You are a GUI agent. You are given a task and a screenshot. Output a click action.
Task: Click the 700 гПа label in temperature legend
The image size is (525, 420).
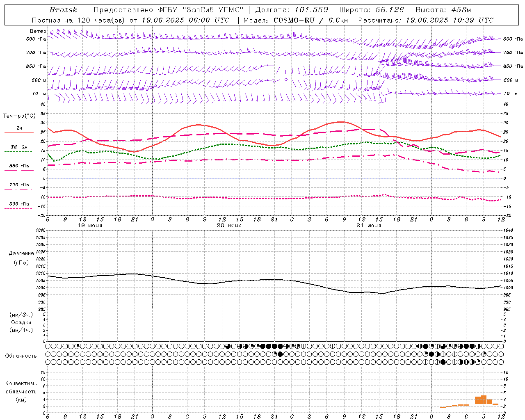19,185
